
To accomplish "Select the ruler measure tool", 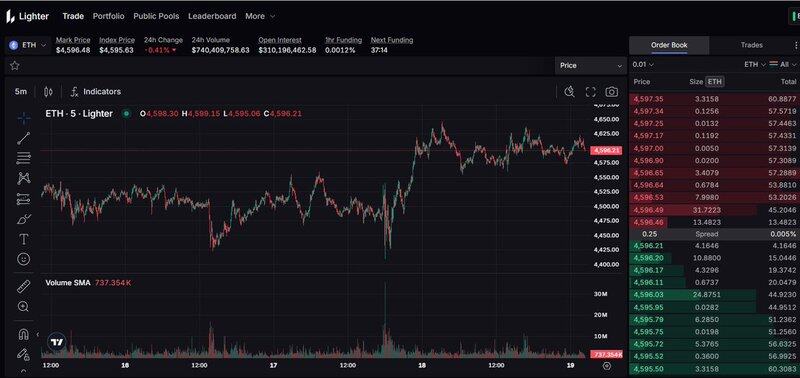I will coord(23,287).
